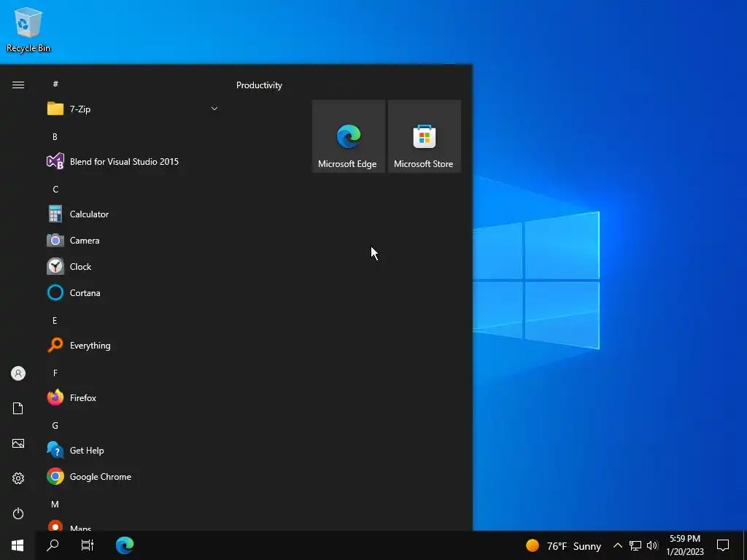The width and height of the screenshot is (747, 560).
Task: Launch Microsoft Edge from taskbar
Action: [125, 545]
